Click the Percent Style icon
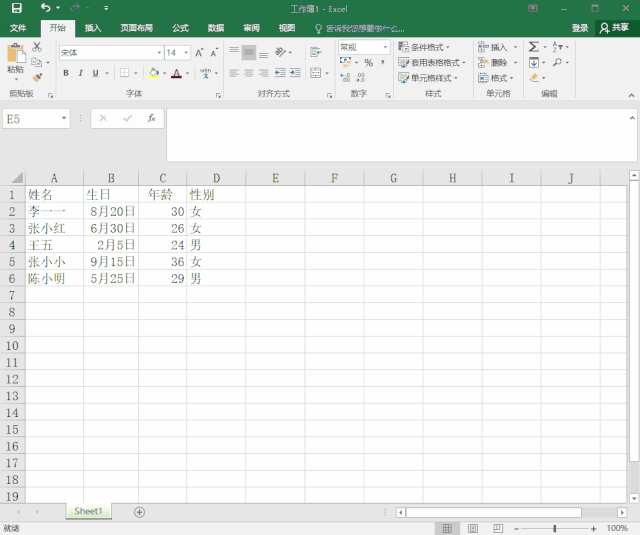 pos(369,62)
